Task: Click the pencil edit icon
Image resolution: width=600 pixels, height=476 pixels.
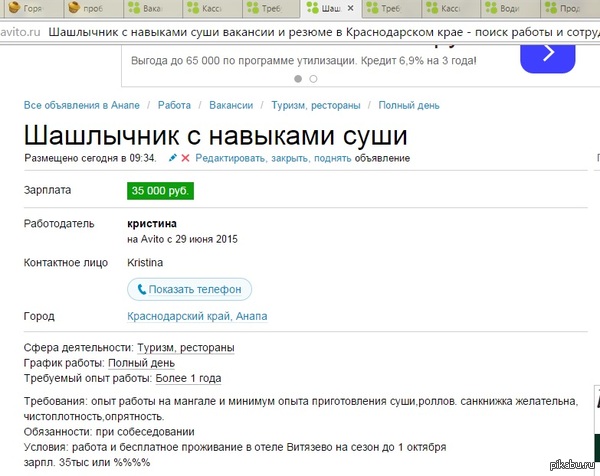Action: pyautogui.click(x=173, y=158)
